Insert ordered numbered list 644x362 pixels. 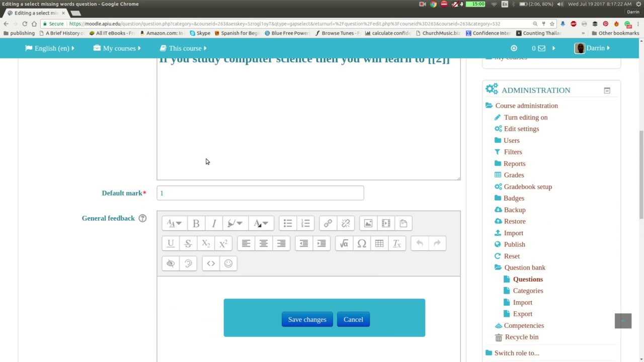tap(305, 223)
